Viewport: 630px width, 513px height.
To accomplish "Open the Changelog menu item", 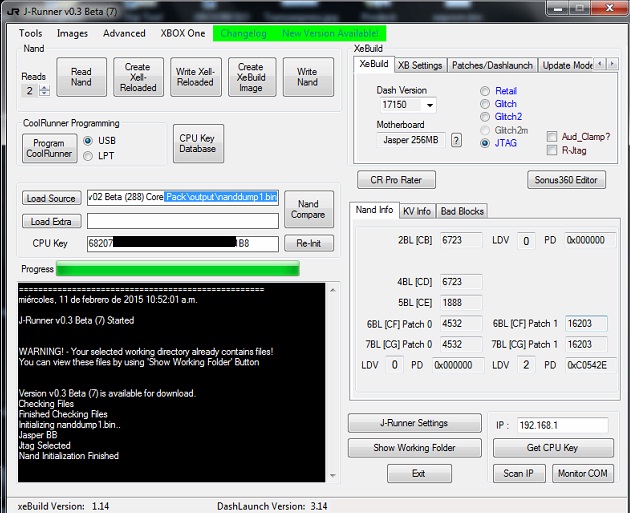I will pos(243,33).
